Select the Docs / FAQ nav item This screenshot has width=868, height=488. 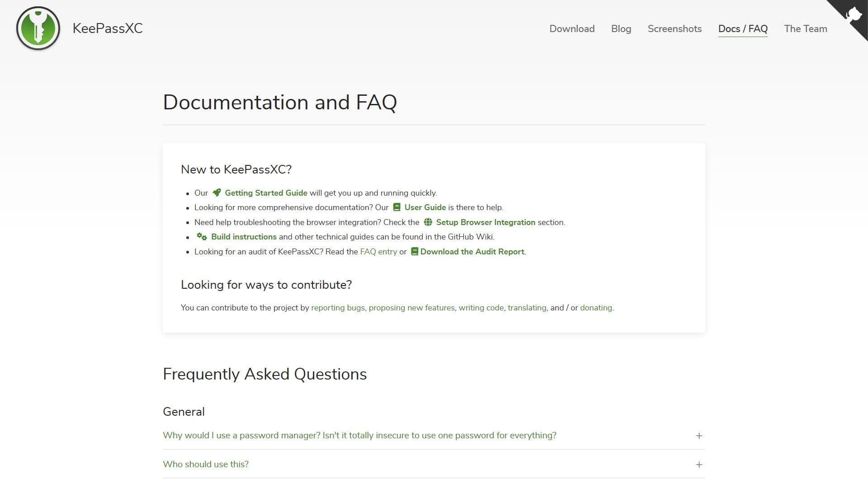tap(743, 28)
